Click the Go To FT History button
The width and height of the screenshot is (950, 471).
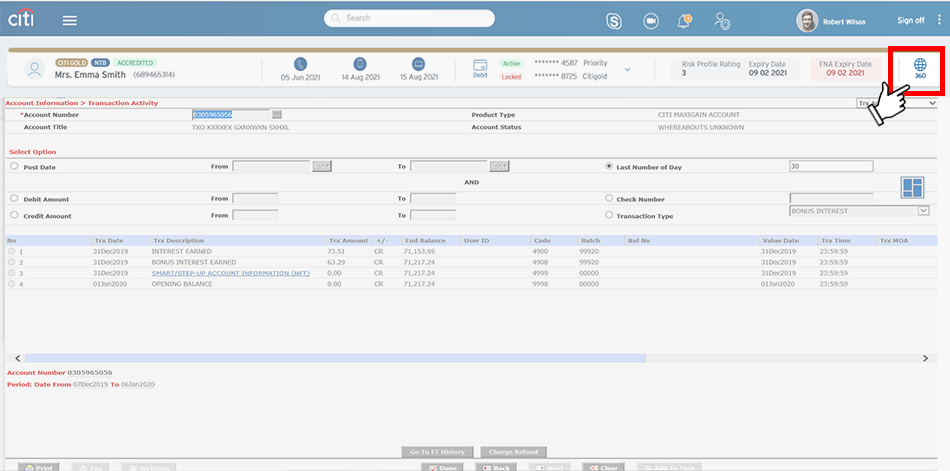437,452
